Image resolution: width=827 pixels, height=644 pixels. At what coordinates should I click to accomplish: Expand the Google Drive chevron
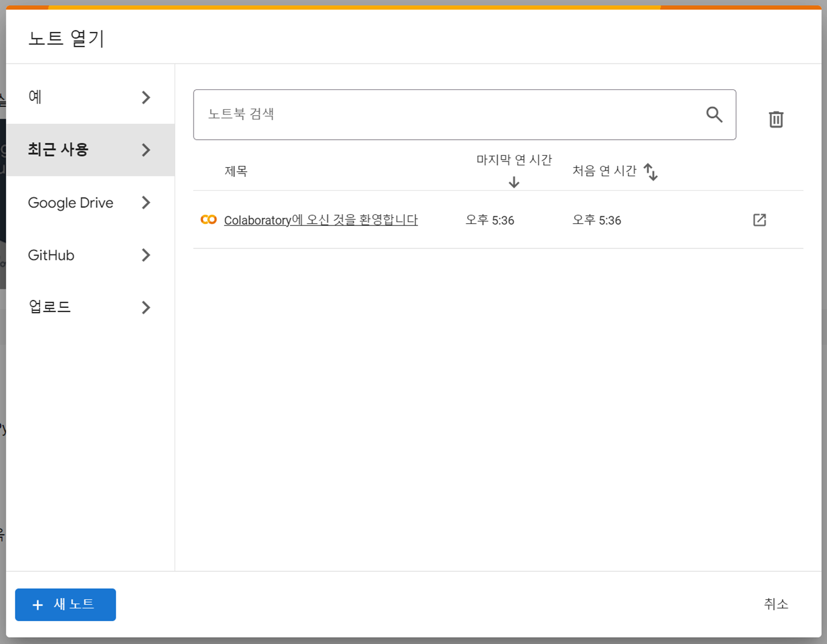pyautogui.click(x=146, y=203)
